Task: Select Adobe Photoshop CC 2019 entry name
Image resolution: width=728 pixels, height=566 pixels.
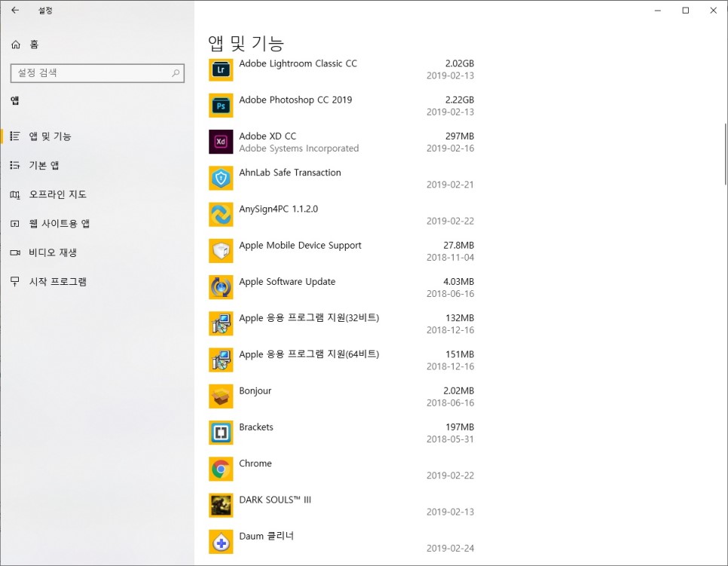Action: [295, 99]
